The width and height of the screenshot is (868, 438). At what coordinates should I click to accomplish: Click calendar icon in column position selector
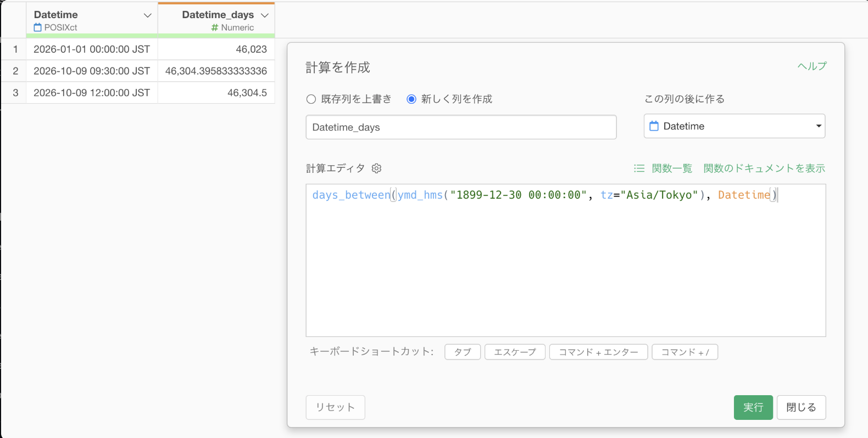(x=654, y=126)
